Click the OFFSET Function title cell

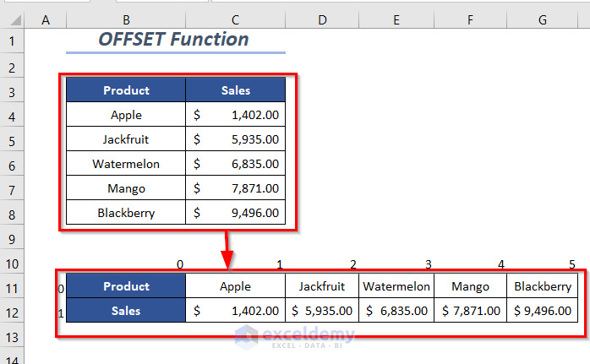173,40
